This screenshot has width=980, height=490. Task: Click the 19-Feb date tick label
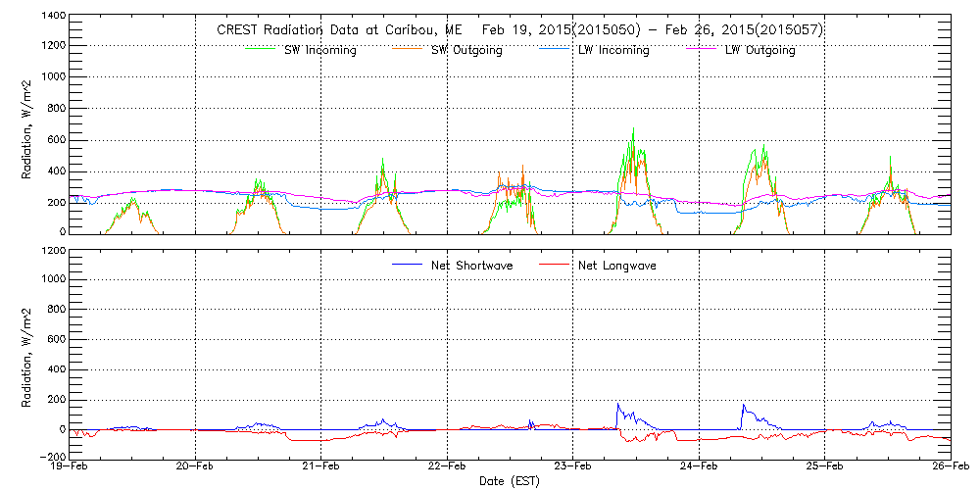pyautogui.click(x=71, y=467)
